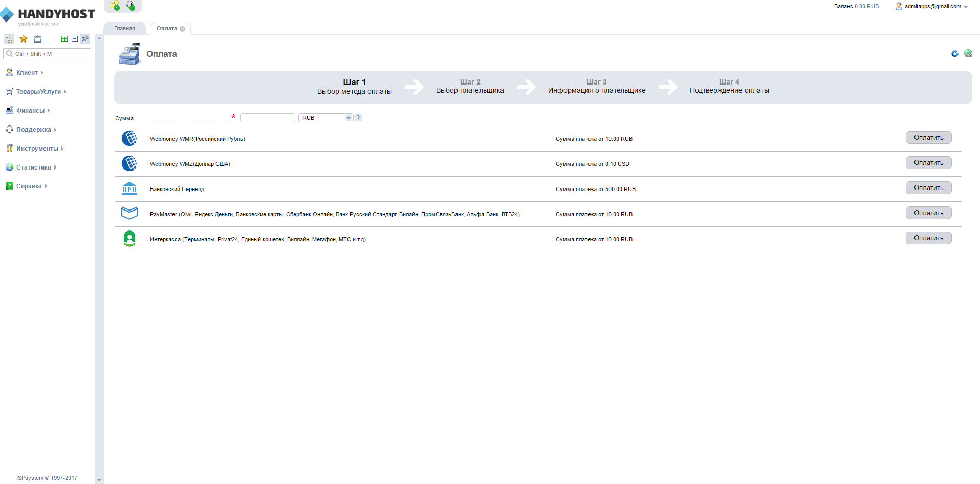Collapse all menu sections with minus icon

click(x=75, y=39)
